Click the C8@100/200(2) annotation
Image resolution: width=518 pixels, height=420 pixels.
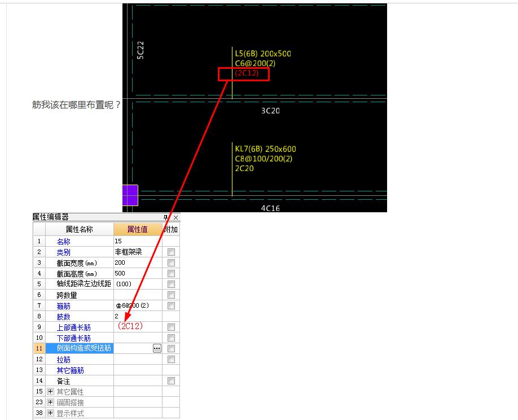(264, 159)
